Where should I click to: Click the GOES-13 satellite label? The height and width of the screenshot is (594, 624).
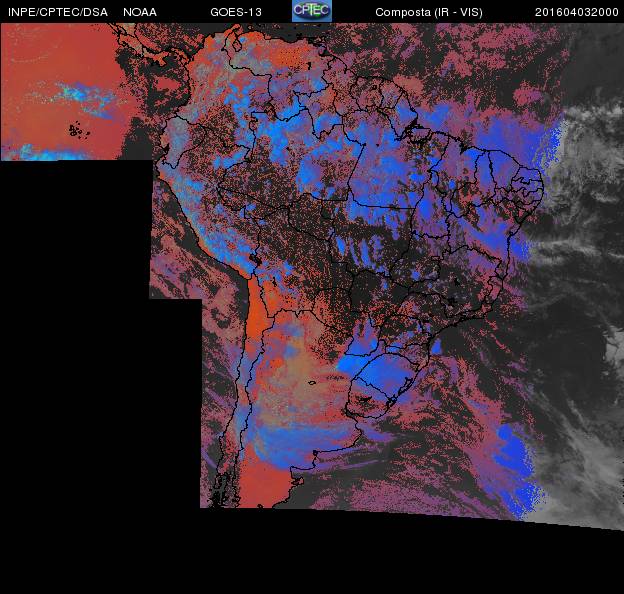pyautogui.click(x=236, y=12)
